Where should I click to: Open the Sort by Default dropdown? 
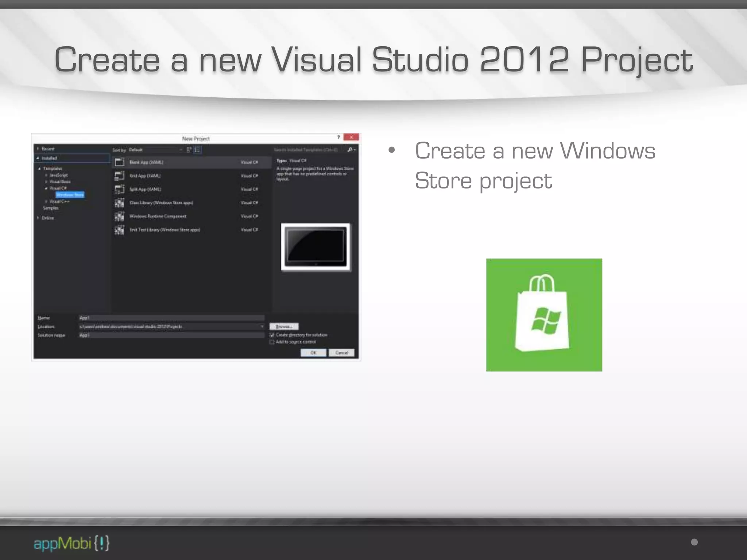(x=156, y=150)
